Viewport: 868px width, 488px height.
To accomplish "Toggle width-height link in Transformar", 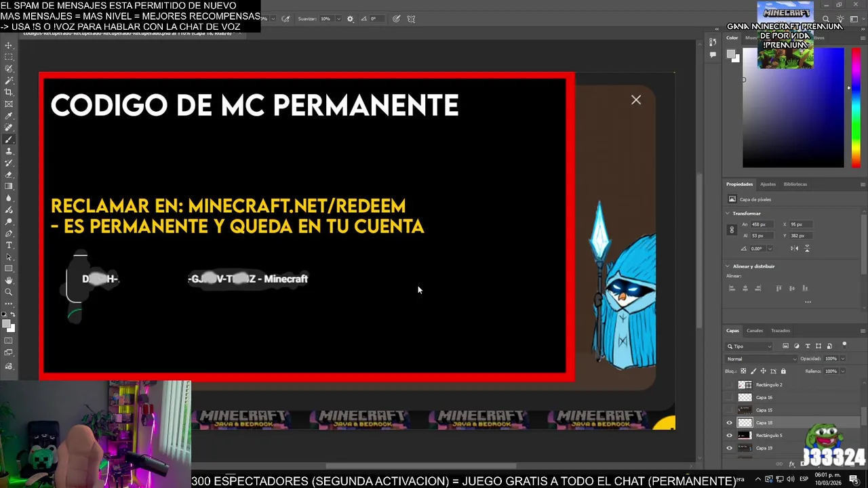I will coord(732,230).
